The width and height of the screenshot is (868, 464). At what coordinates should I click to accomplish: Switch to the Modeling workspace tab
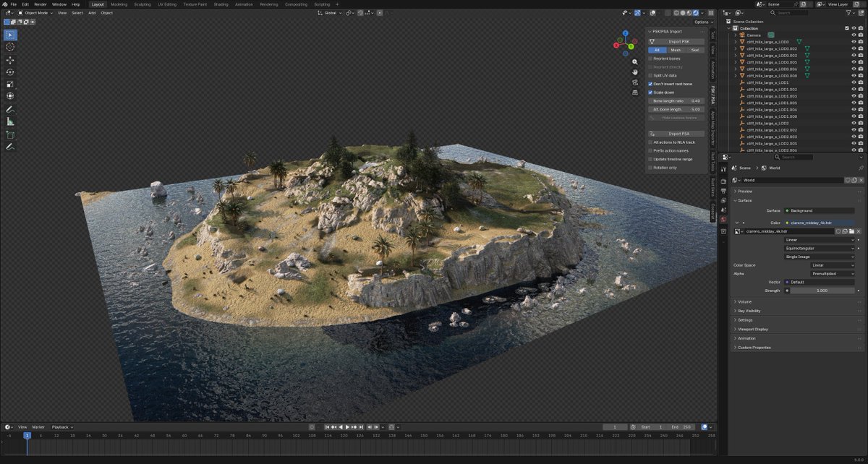(119, 4)
